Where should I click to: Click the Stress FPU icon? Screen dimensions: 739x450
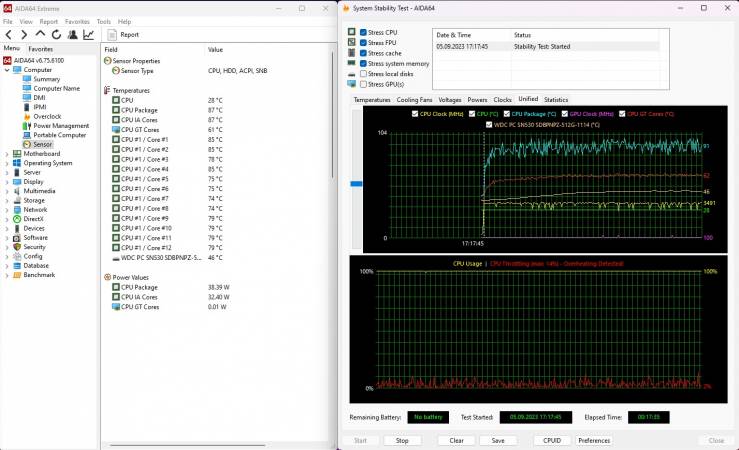pyautogui.click(x=352, y=42)
